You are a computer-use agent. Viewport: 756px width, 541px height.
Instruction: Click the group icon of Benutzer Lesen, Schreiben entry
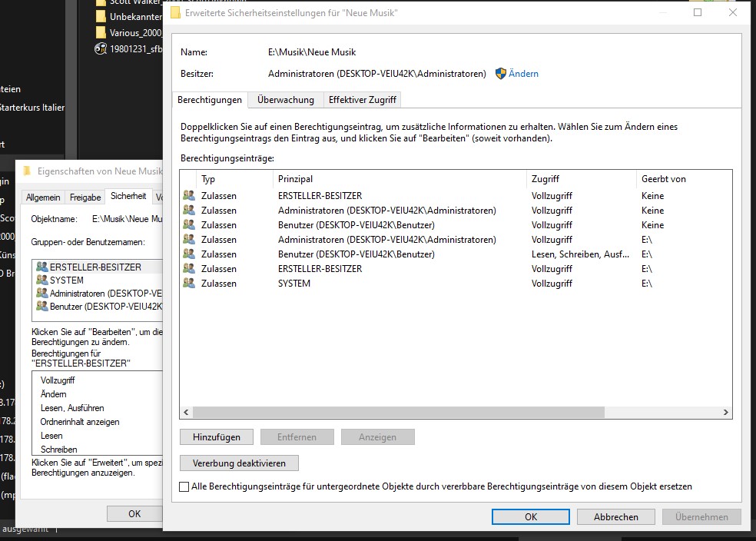[189, 254]
